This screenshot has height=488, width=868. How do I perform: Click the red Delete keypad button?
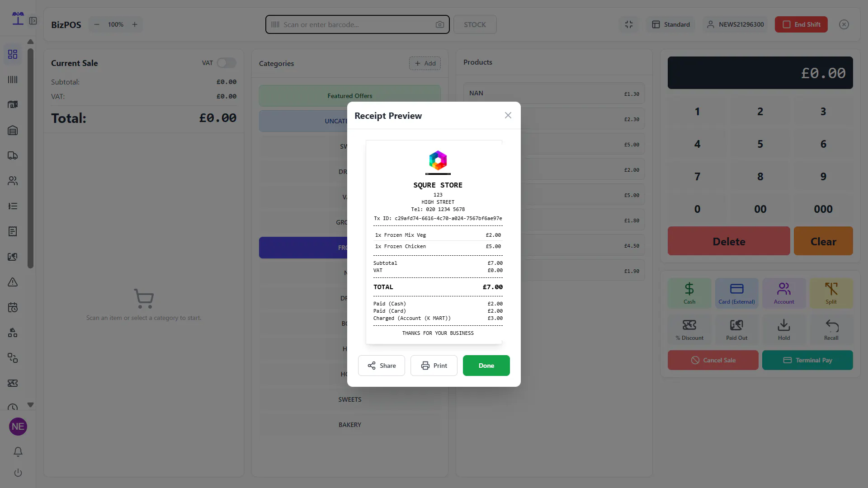(x=729, y=241)
